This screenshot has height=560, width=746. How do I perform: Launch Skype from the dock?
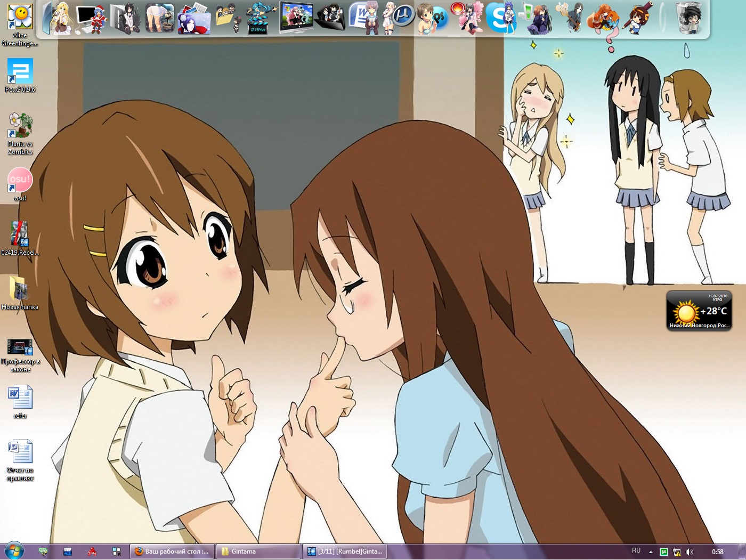pyautogui.click(x=500, y=18)
